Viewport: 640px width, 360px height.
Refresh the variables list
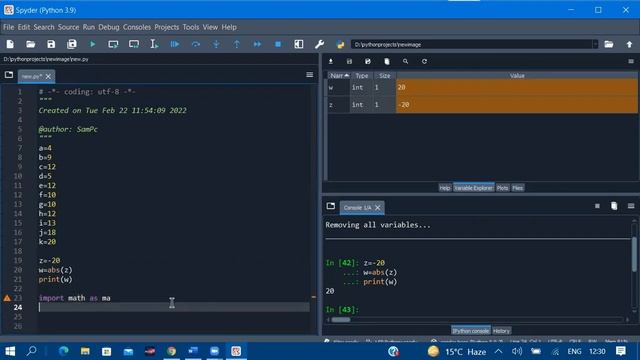point(424,61)
